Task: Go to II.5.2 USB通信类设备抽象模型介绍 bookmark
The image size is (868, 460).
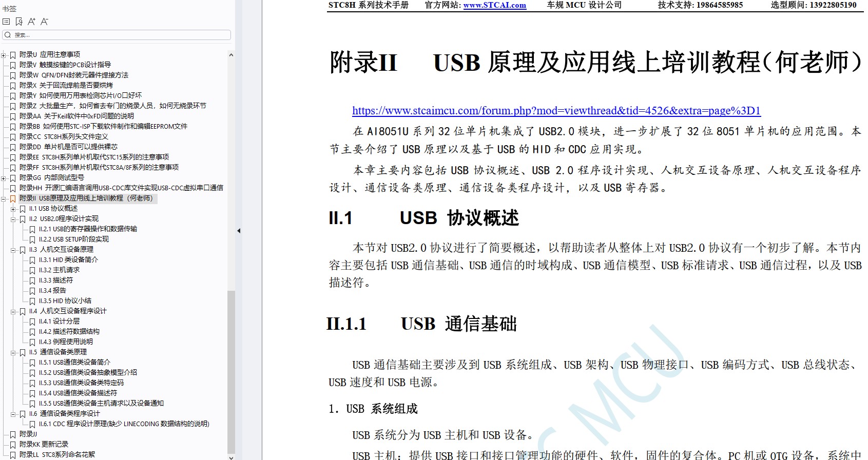Action: 88,372
